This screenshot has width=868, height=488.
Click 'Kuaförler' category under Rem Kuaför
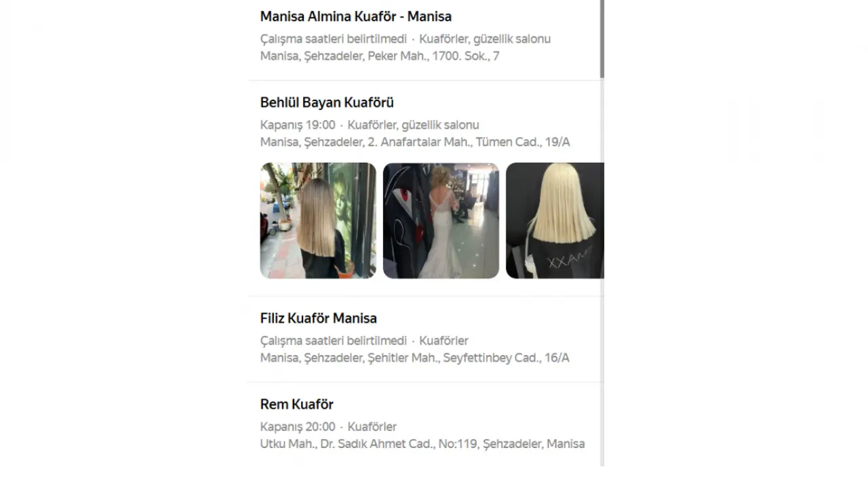(372, 426)
